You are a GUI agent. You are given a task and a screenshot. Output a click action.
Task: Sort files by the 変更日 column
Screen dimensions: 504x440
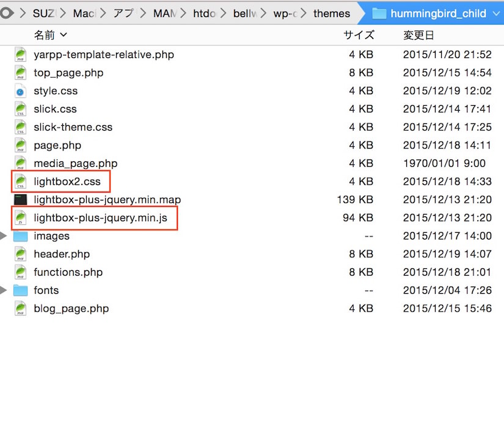(x=418, y=35)
